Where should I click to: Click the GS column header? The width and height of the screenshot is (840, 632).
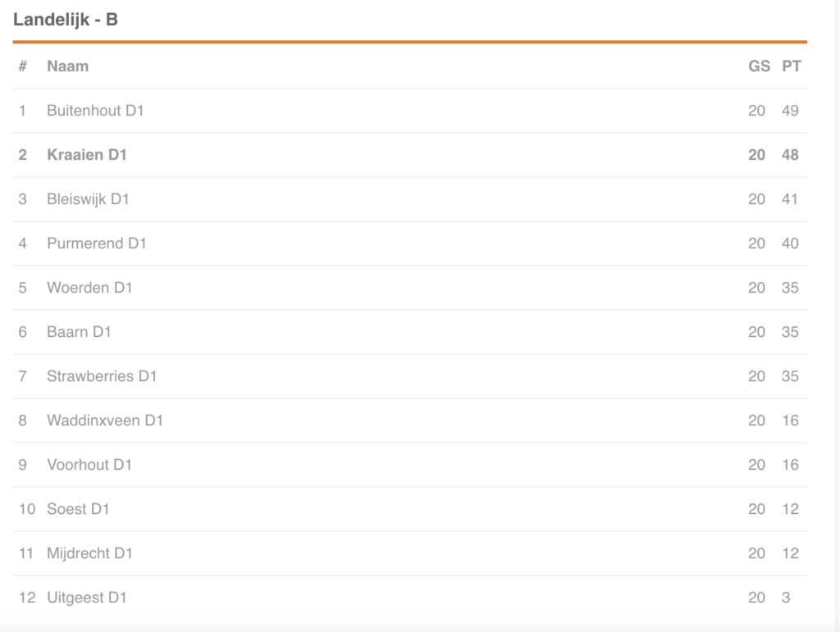[x=759, y=66]
